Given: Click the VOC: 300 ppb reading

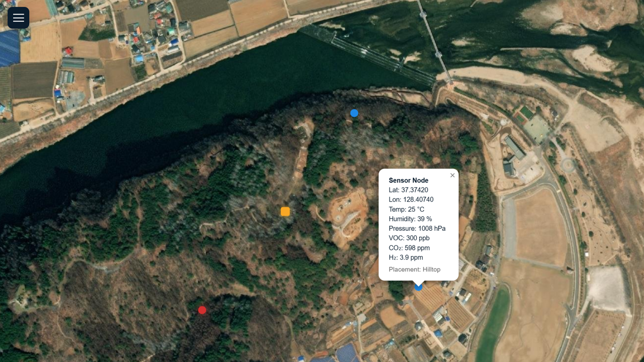Looking at the screenshot, I should click(409, 238).
